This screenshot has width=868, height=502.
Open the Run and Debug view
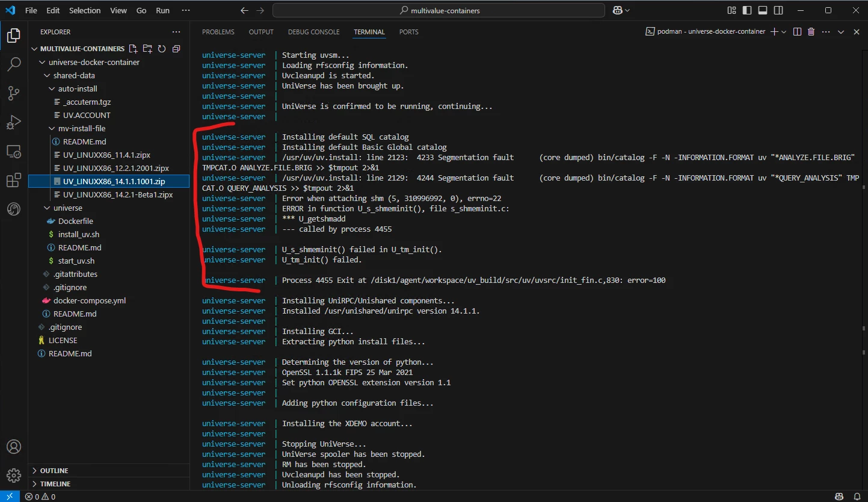(x=13, y=122)
